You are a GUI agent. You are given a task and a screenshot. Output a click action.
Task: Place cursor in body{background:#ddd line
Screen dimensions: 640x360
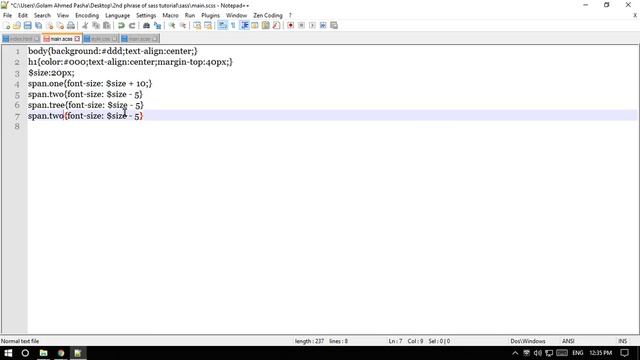(113, 51)
